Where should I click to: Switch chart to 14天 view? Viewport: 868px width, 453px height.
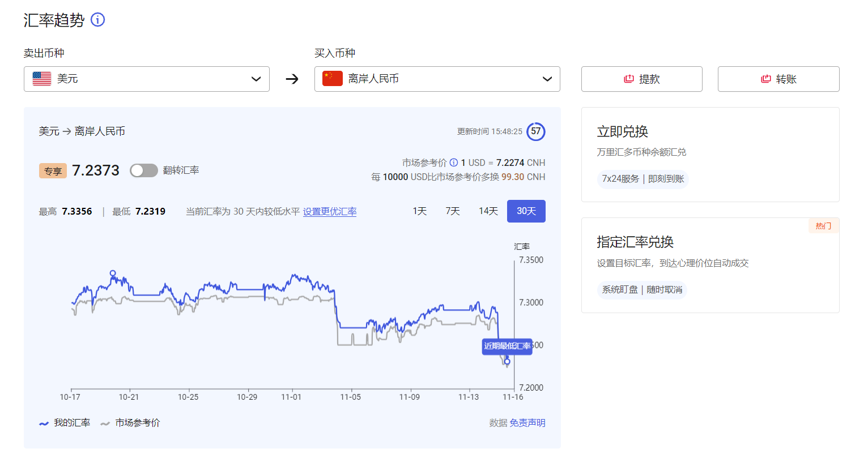point(488,211)
